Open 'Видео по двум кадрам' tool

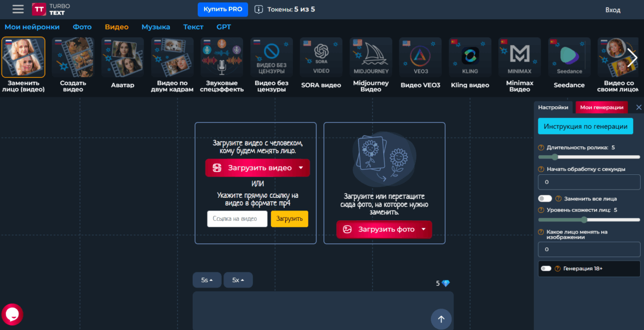point(172,65)
